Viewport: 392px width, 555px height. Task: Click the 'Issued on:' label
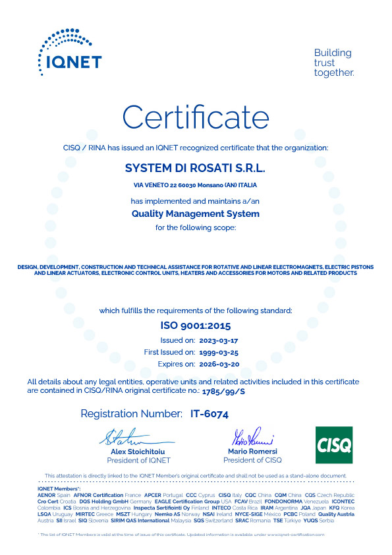click(178, 341)
